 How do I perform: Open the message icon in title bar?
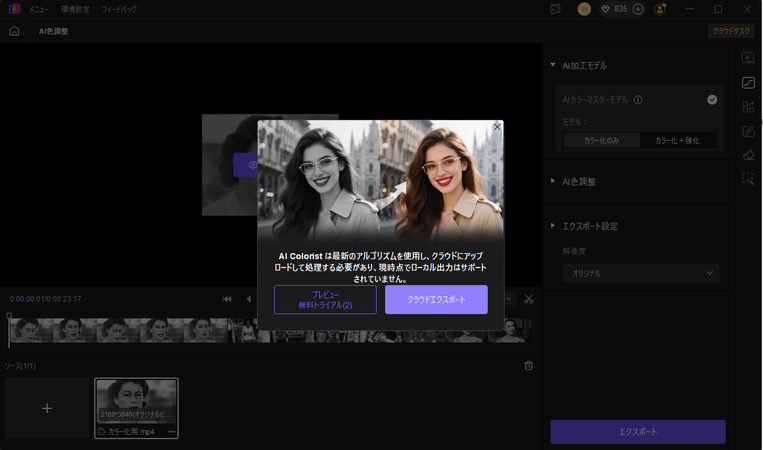[x=555, y=9]
